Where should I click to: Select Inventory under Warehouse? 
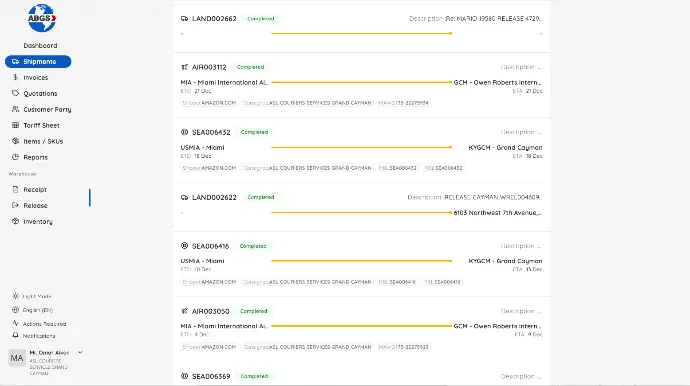tap(38, 221)
